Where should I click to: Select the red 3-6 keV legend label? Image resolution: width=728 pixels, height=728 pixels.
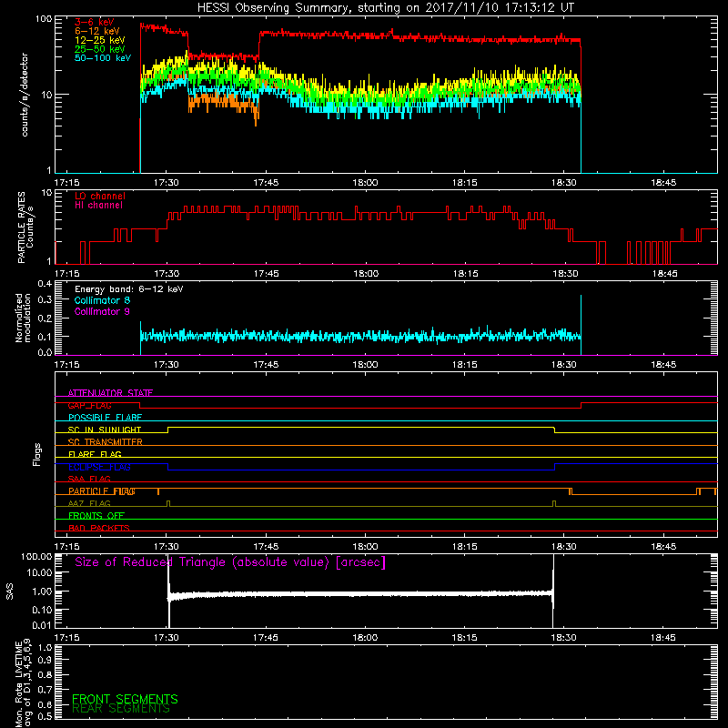point(94,22)
